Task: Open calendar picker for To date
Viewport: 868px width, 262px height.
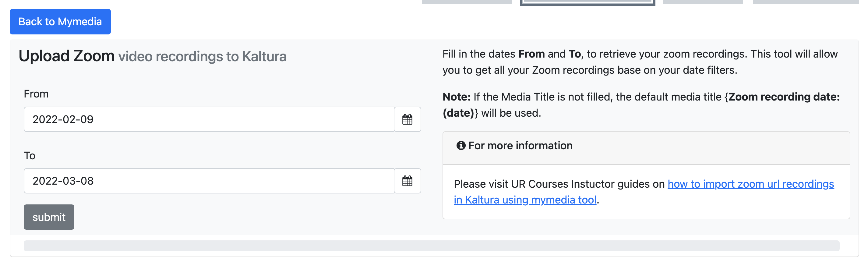Action: tap(407, 181)
